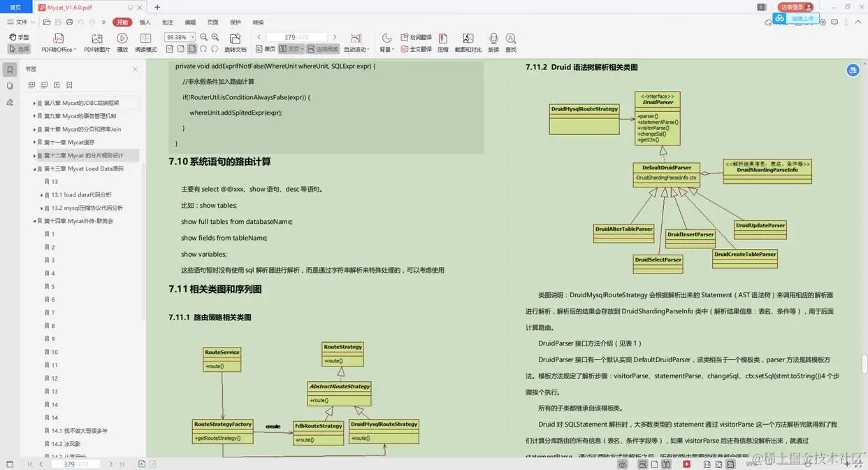Click the document vertical scrollbar thumb
This screenshot has width=868, height=470.
pos(865,364)
